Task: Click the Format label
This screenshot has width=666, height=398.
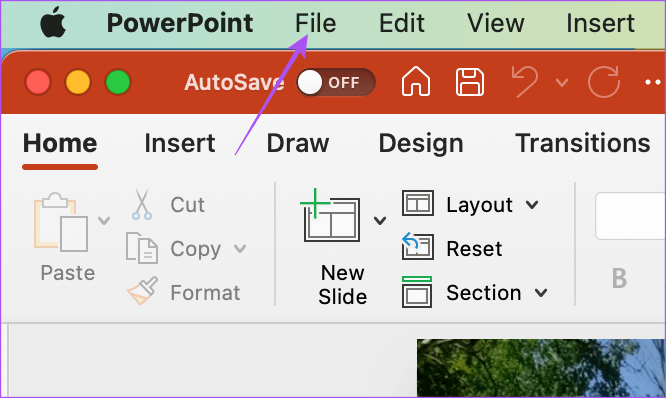Action: (205, 293)
